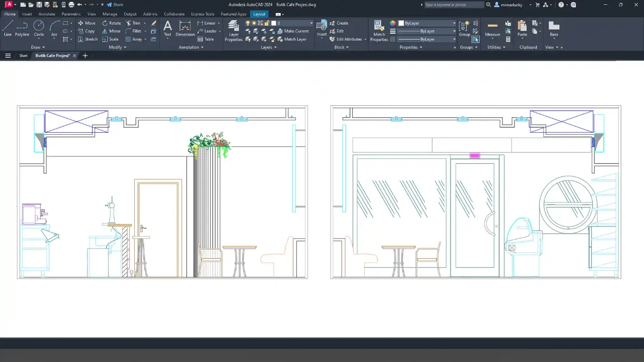Screen dimensions: 644x362
Task: Activate the Scale command
Action: [110, 40]
